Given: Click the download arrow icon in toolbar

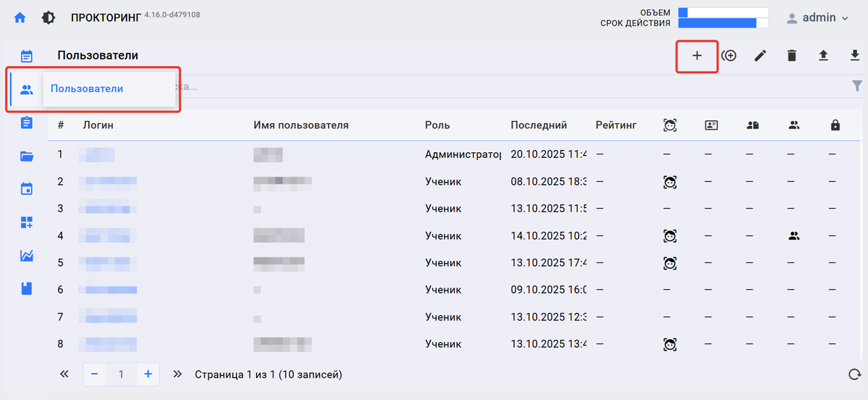Looking at the screenshot, I should point(855,56).
